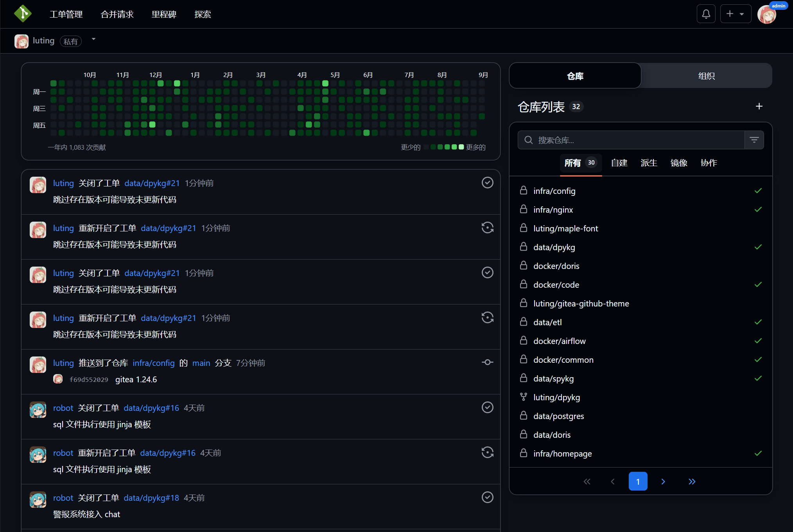Screen dimensions: 793x532
Task: Click the green checkmark next to data/etl
Action: click(x=758, y=322)
